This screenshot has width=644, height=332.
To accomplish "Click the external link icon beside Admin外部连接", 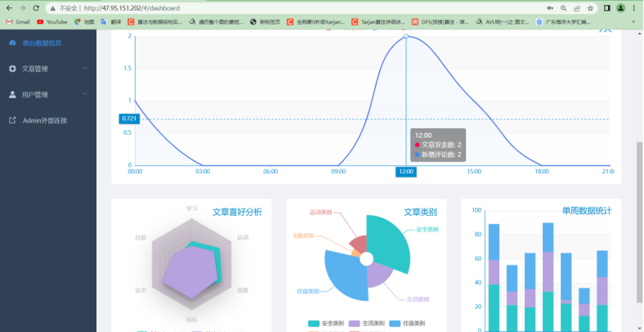I will [x=12, y=120].
